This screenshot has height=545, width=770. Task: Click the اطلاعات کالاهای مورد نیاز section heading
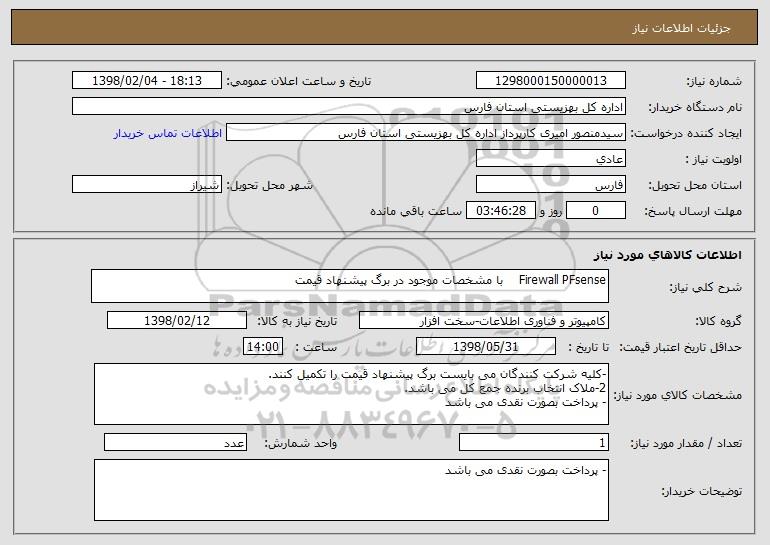[x=667, y=255]
